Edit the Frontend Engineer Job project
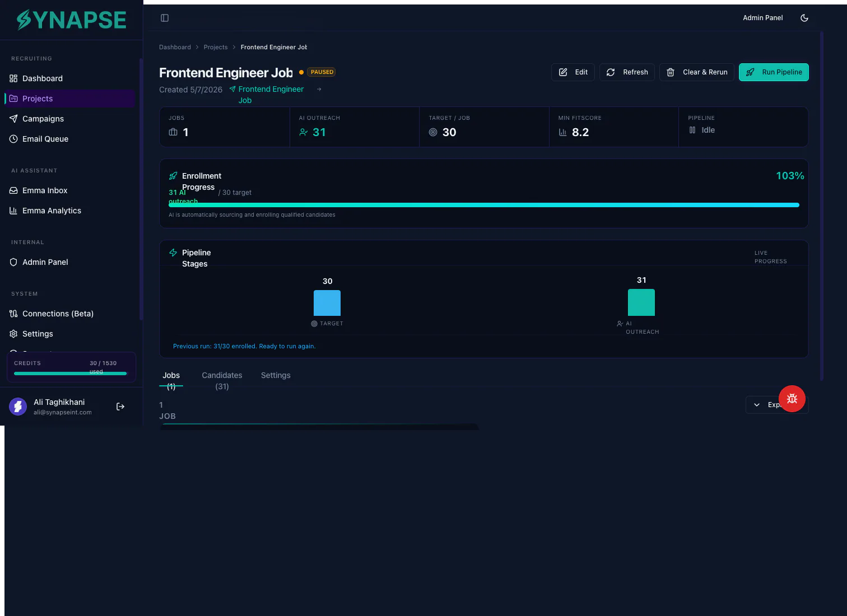Image resolution: width=847 pixels, height=616 pixels. tap(573, 72)
